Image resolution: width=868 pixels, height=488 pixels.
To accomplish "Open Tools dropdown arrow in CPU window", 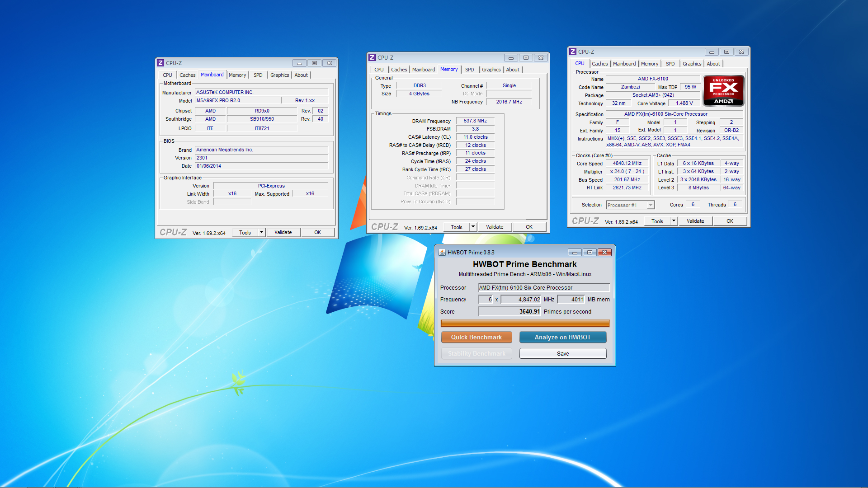I will [x=674, y=221].
